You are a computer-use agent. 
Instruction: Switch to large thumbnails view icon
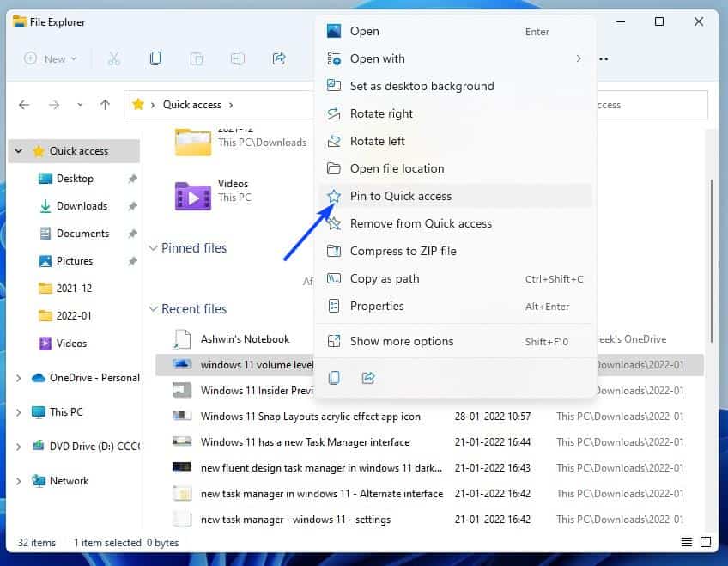(706, 542)
